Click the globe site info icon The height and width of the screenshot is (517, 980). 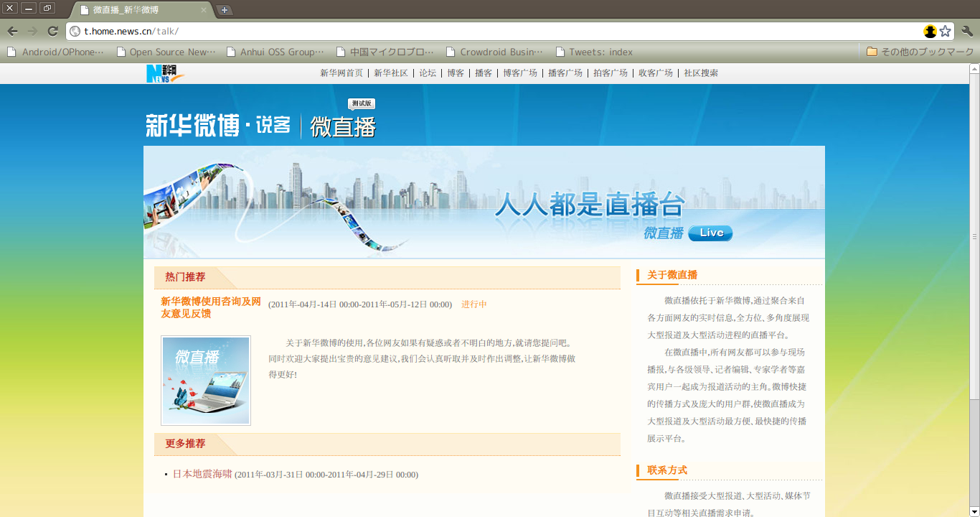[75, 31]
